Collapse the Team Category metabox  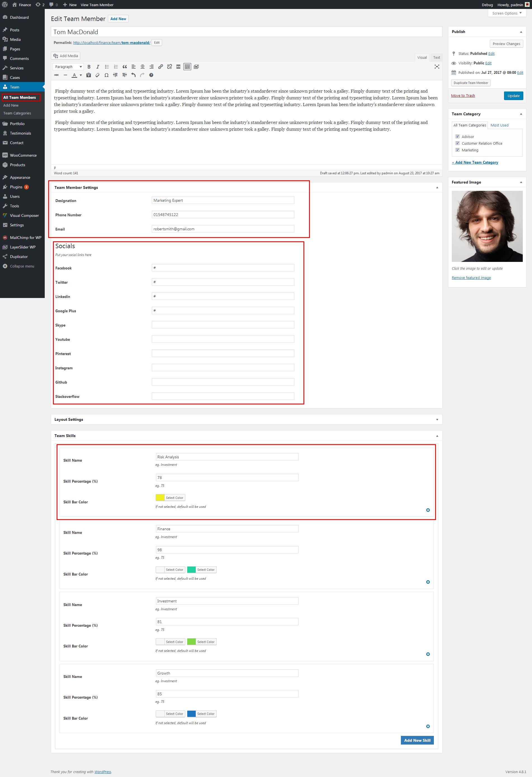(521, 114)
